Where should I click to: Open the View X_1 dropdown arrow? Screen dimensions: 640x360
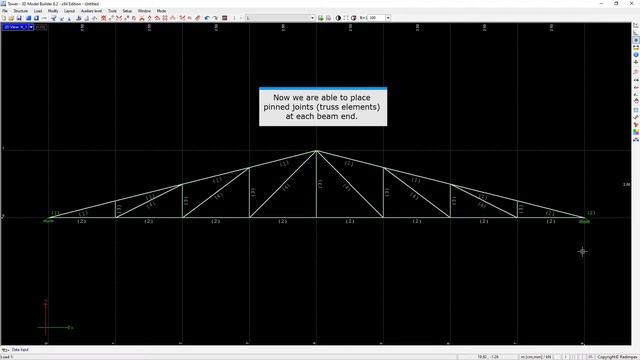31,27
